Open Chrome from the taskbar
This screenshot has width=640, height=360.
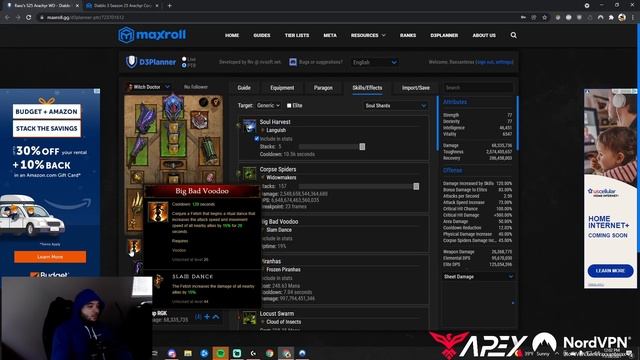[269, 353]
